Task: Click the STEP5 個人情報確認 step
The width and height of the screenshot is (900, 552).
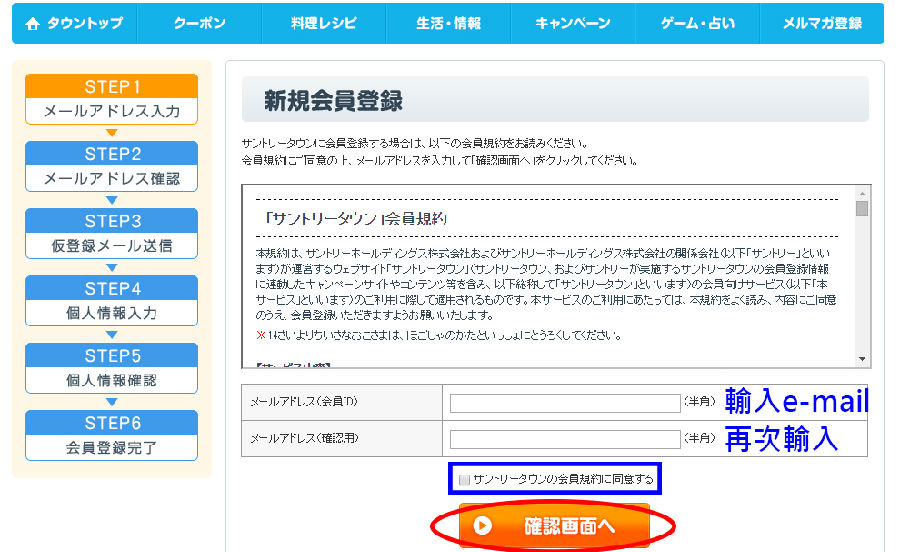Action: (111, 368)
